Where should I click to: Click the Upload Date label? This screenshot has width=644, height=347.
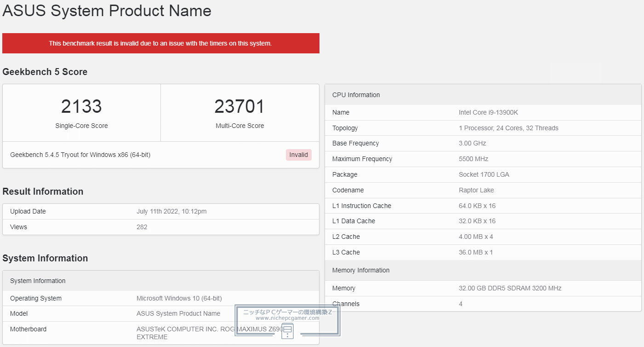[28, 211]
